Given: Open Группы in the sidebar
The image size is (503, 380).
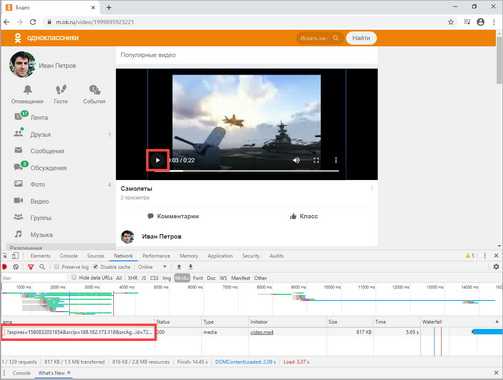Looking at the screenshot, I should [41, 218].
